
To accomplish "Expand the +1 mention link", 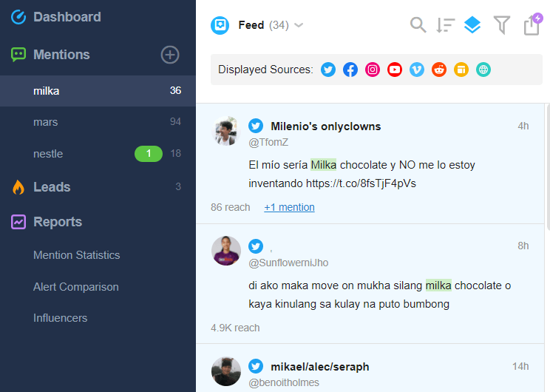I will (289, 207).
